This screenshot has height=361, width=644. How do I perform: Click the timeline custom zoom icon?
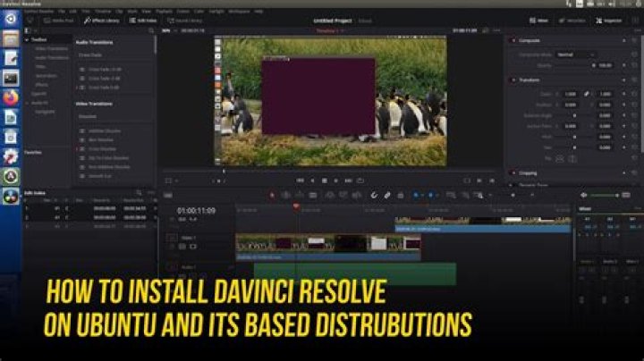click(x=479, y=196)
